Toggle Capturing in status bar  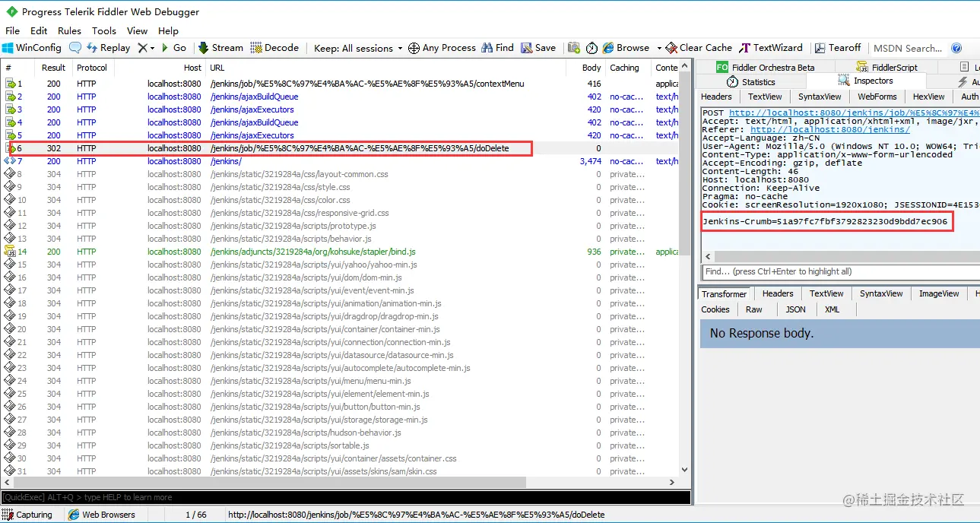point(28,515)
